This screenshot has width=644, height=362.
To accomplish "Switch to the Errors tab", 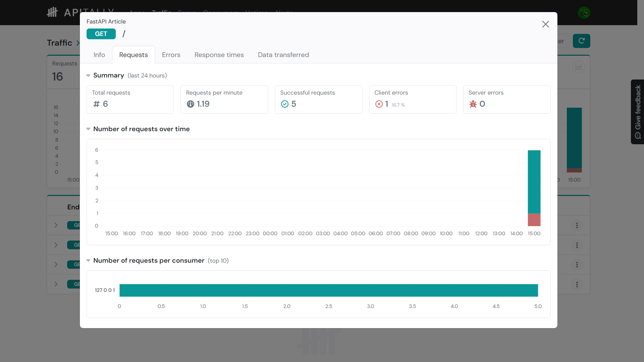I will coord(171,55).
